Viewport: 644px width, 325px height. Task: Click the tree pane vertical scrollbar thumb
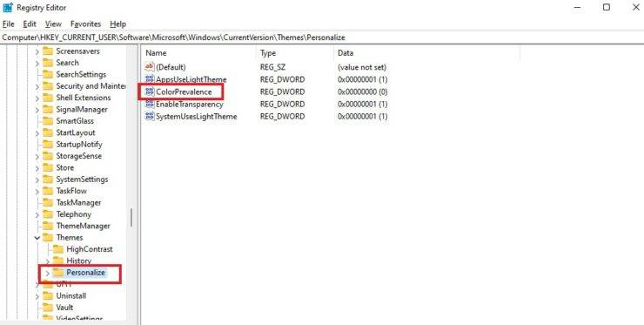pyautogui.click(x=131, y=217)
